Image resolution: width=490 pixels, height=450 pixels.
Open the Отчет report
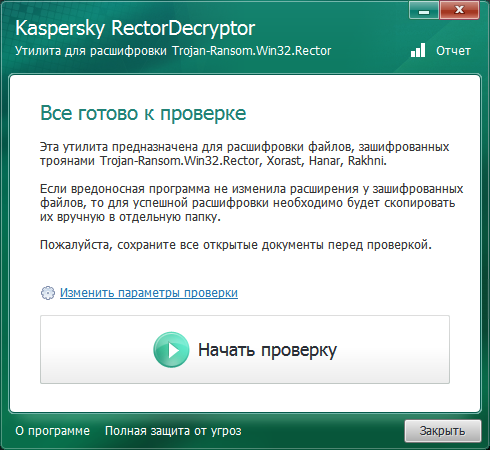tap(453, 51)
